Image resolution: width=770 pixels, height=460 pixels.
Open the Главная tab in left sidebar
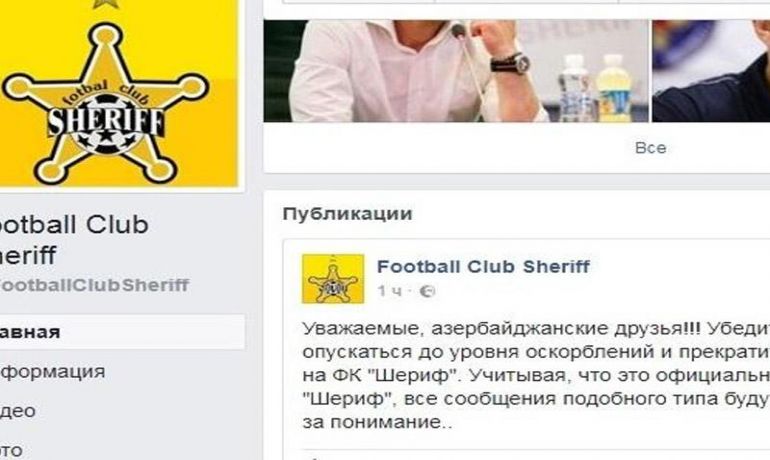122,332
